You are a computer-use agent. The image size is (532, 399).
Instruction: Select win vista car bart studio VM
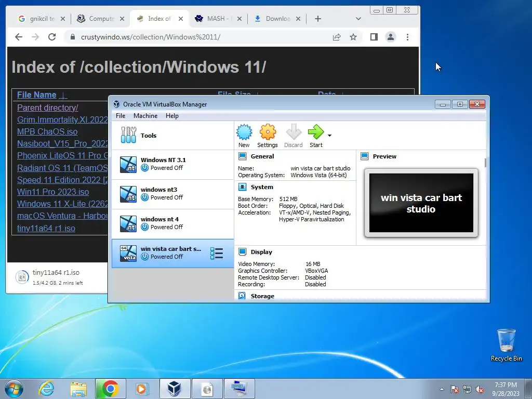[x=172, y=253]
